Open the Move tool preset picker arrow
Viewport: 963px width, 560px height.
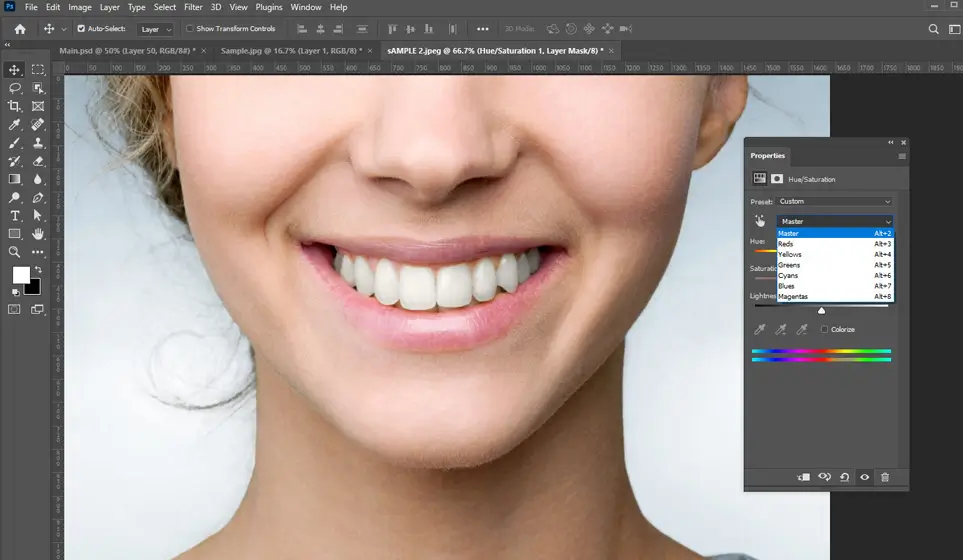click(63, 29)
